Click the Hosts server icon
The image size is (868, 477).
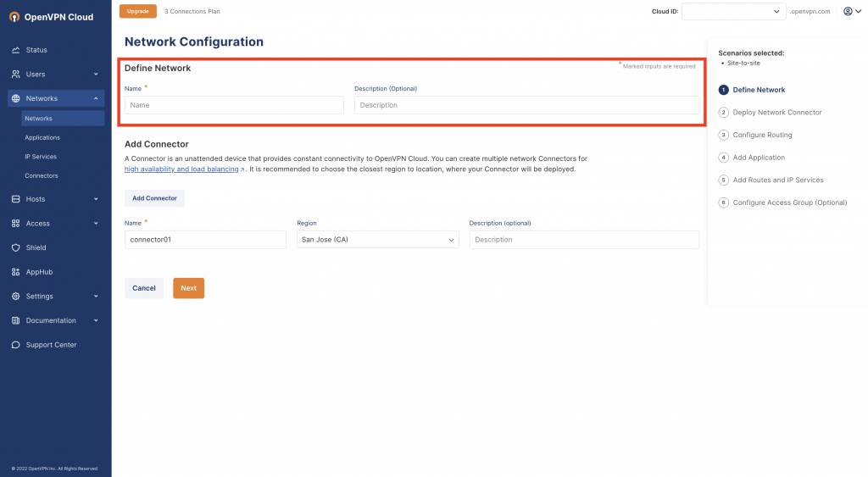coord(15,199)
